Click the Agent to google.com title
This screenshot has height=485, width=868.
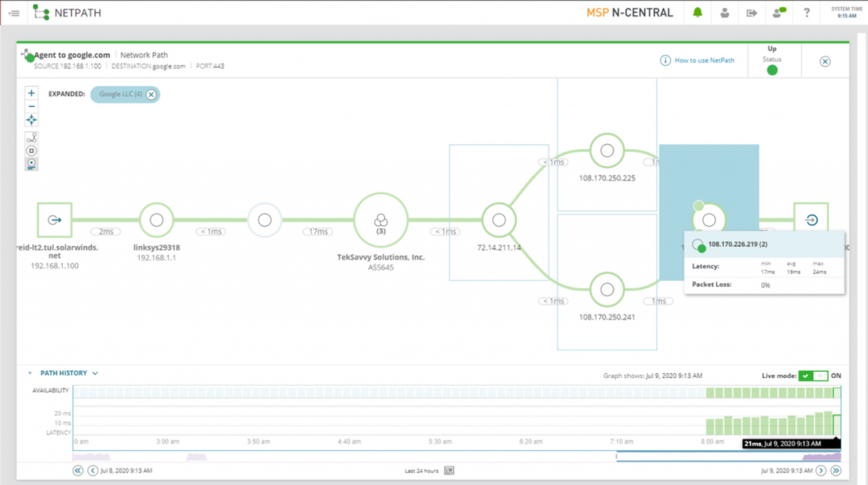72,55
